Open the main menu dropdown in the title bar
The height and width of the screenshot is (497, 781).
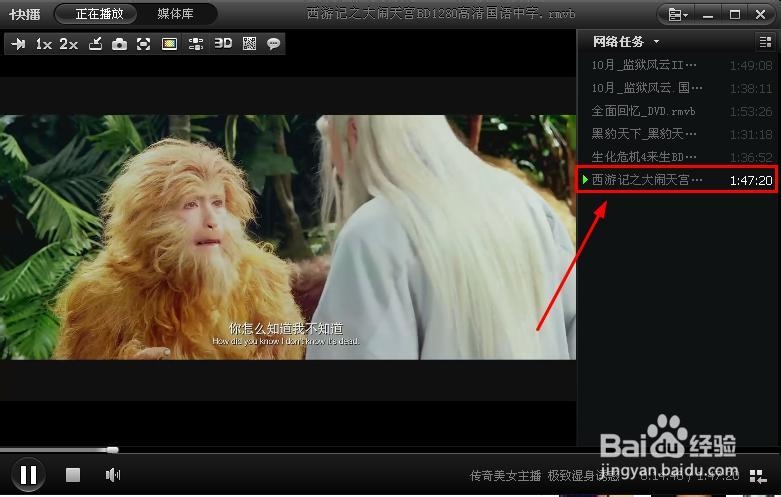[677, 15]
